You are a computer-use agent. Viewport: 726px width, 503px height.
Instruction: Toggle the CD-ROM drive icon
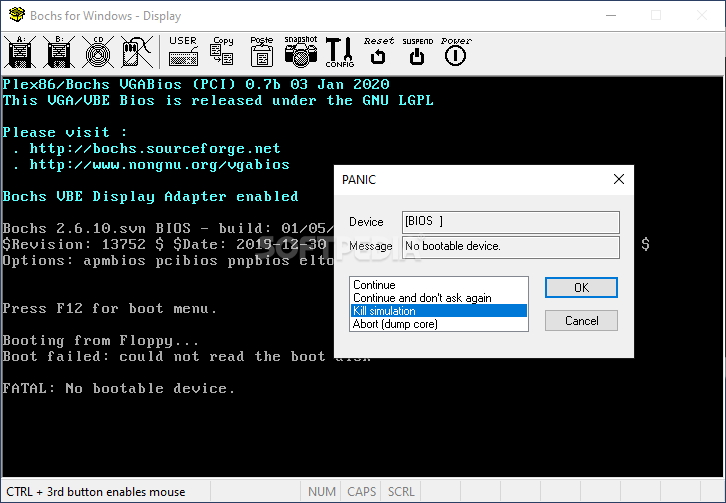pos(98,52)
